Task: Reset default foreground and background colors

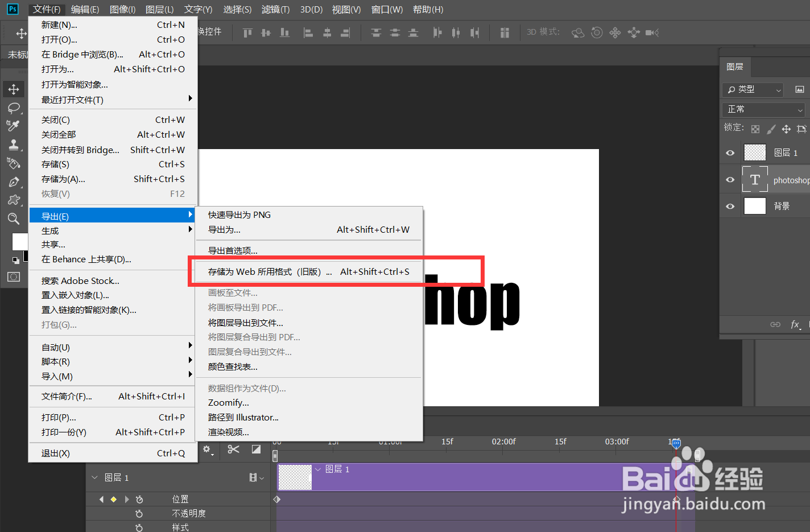Action: (x=16, y=261)
